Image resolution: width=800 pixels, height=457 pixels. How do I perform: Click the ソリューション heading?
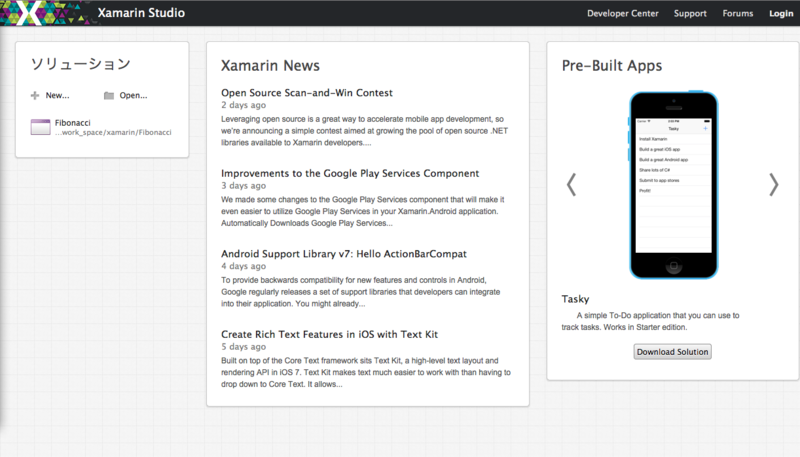(81, 64)
